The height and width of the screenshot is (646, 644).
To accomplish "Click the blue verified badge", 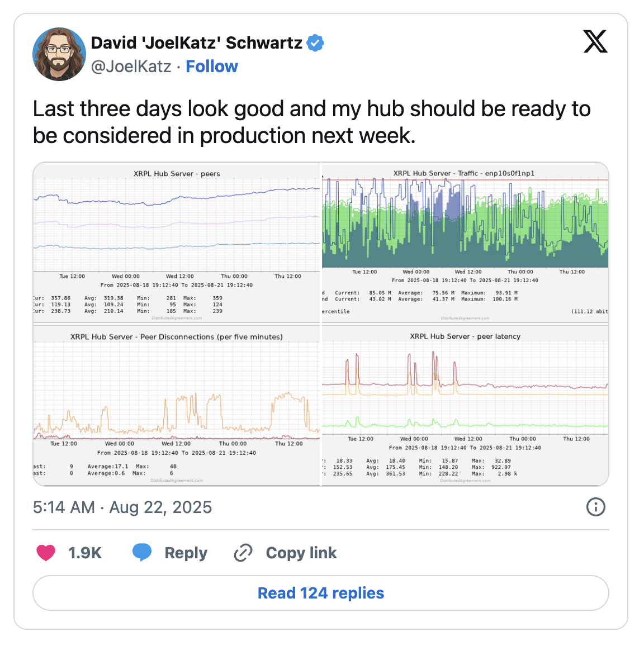I will click(x=315, y=43).
